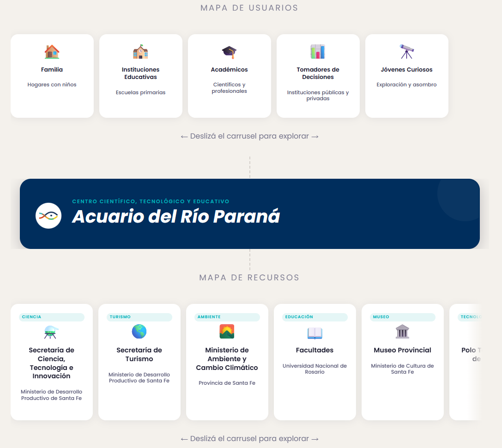Click the partially visible Polo card
This screenshot has width=502, height=448.
[466, 362]
